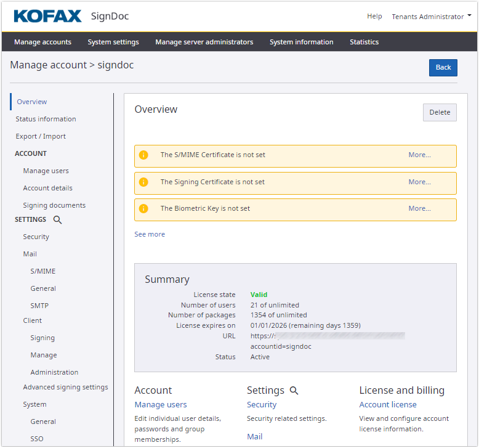Select SMTP under Mail settings
The width and height of the screenshot is (479, 448).
click(x=39, y=306)
